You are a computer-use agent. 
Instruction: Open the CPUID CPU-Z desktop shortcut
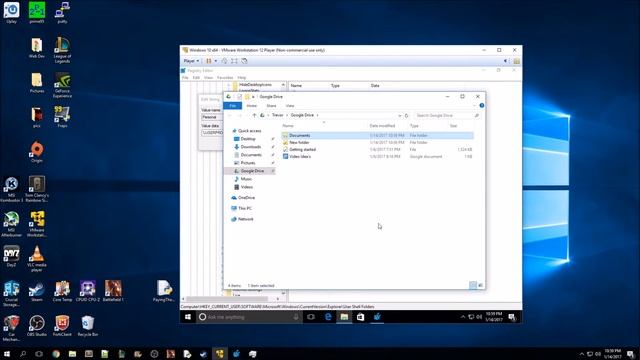[87, 291]
